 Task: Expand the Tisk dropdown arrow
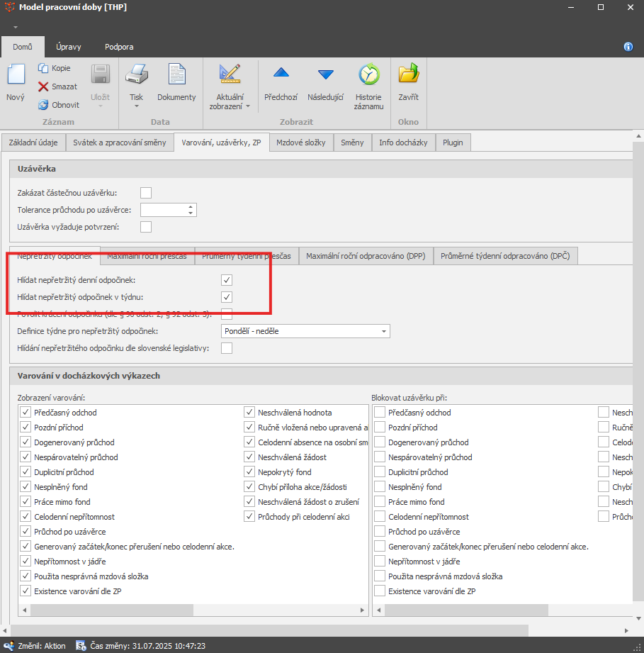point(136,106)
